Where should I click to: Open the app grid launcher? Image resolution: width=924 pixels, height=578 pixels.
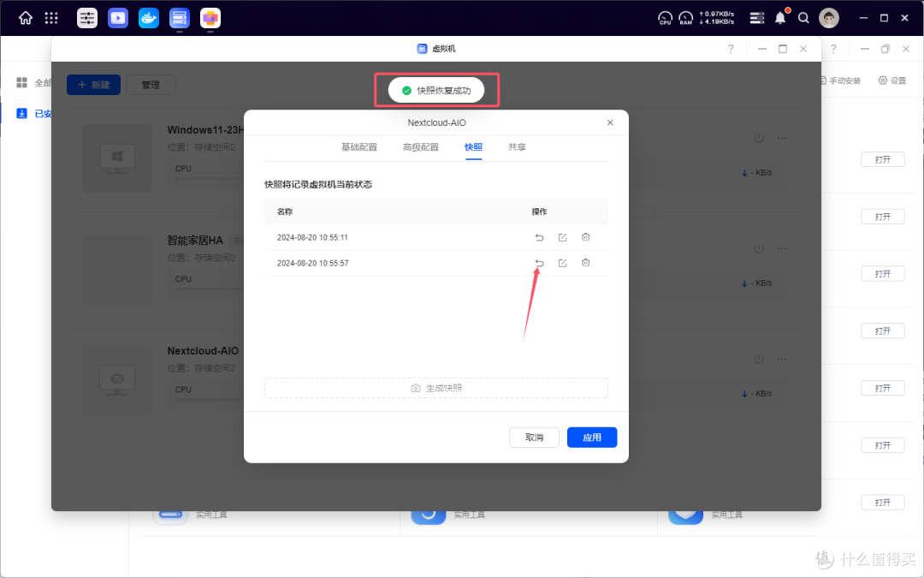(51, 18)
